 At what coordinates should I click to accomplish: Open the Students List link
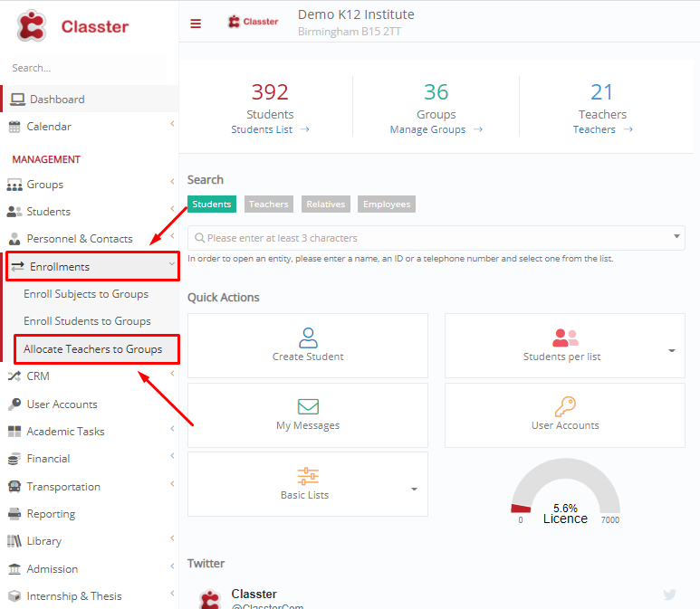[x=262, y=129]
